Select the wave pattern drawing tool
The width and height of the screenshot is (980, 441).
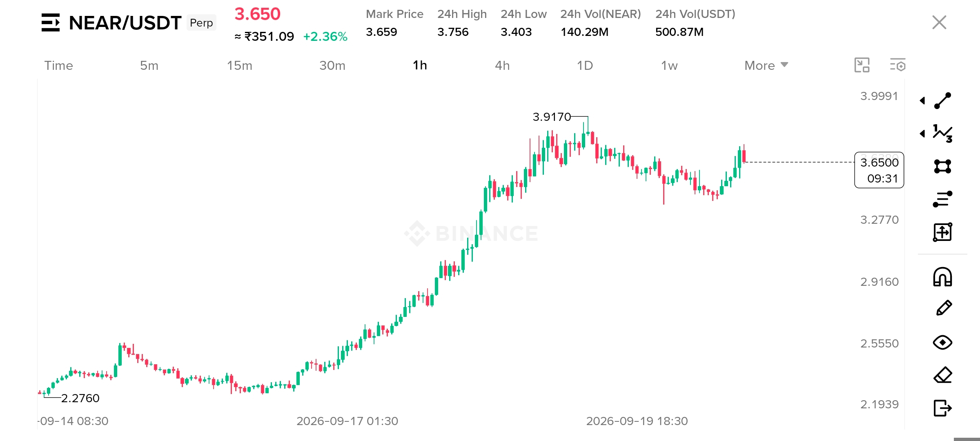coord(942,134)
